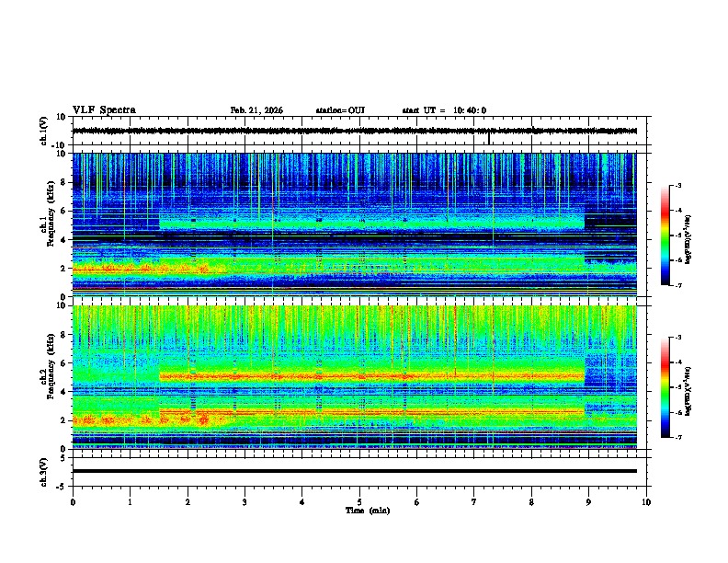The width and height of the screenshot is (728, 563).
Task: Click ch.1 "Frequency (kHz)" axis label
Action: tap(51, 213)
